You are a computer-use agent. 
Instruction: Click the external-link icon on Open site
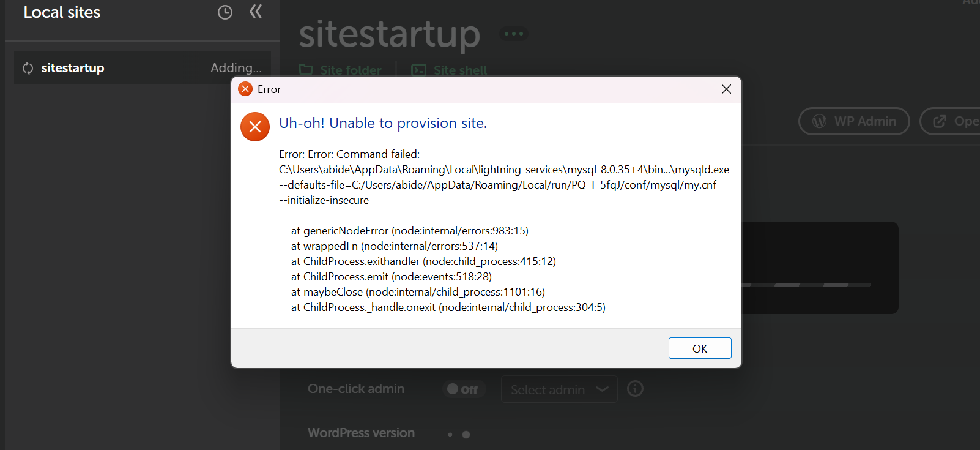(x=940, y=121)
